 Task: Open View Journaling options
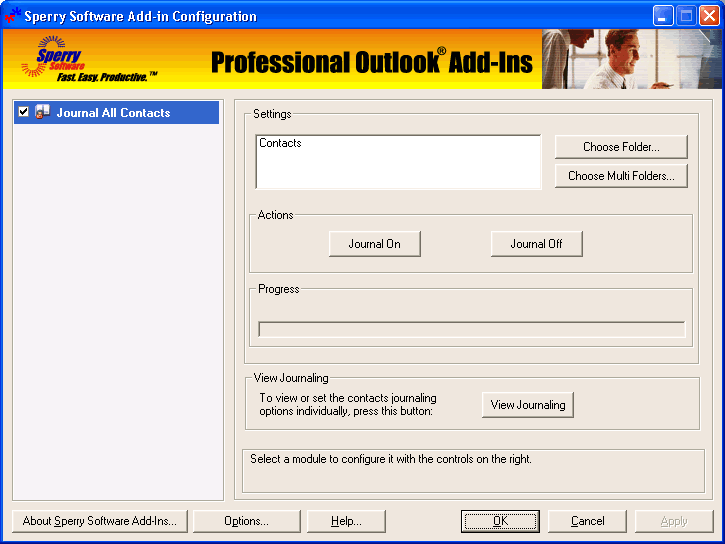coord(528,405)
